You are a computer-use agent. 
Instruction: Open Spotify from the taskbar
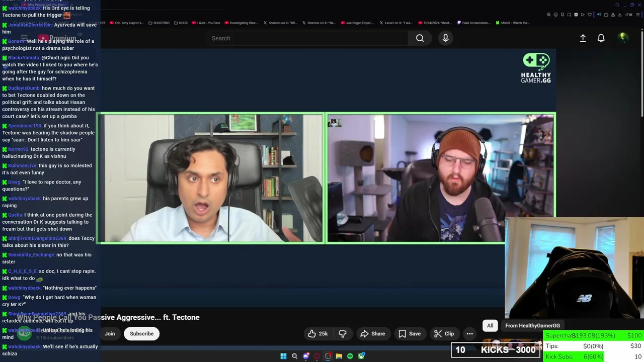[350, 356]
